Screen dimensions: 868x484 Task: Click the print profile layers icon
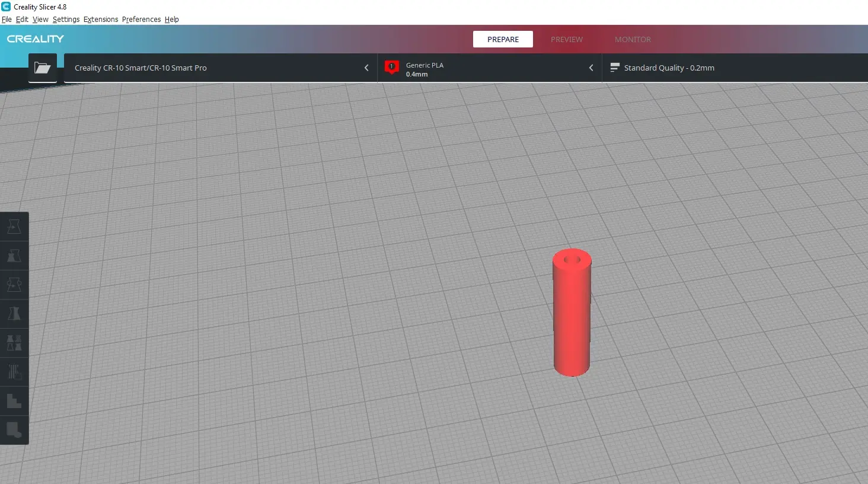615,68
